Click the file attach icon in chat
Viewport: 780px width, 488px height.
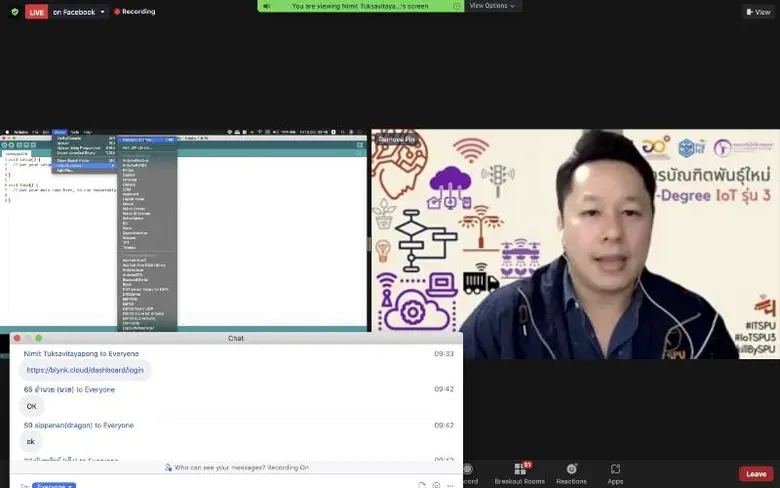pyautogui.click(x=422, y=485)
